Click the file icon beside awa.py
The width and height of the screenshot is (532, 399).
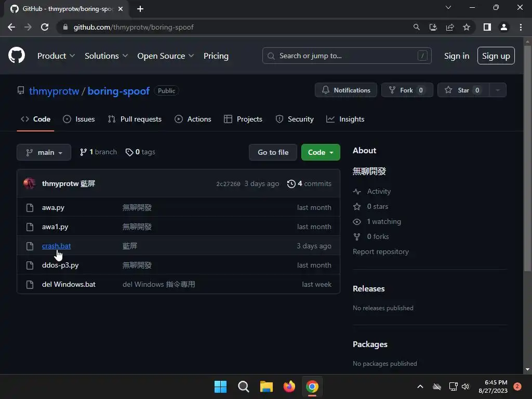click(30, 208)
